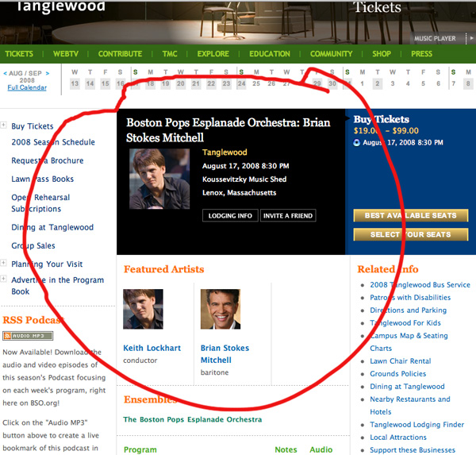Screen dimensions: 476x455
Task: Open the Full Calendar link
Action: (27, 87)
